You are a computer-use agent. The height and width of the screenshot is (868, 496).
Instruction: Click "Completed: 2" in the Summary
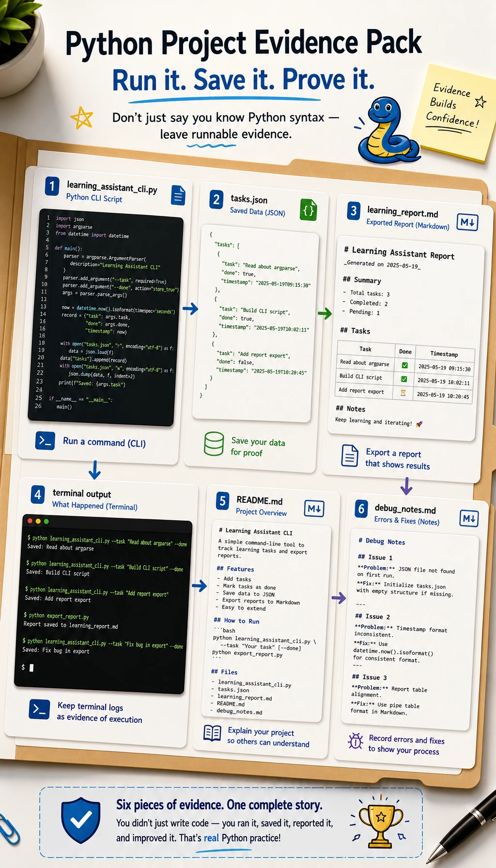pos(369,303)
